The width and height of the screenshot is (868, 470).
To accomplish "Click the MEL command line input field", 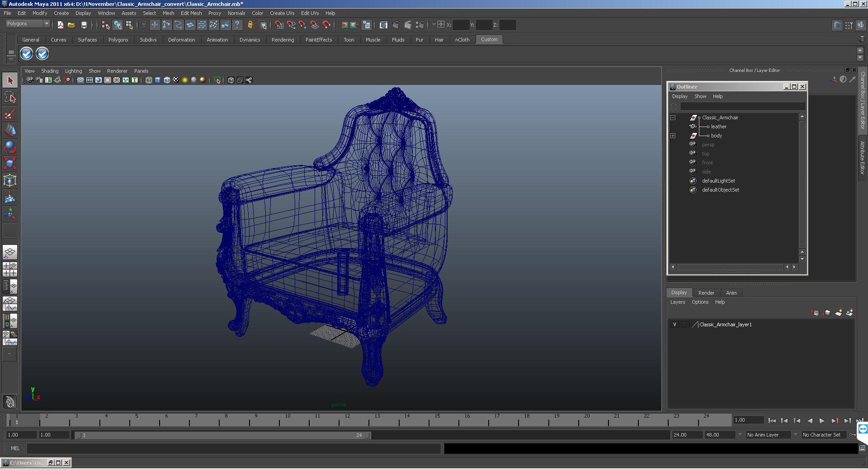I will 234,448.
